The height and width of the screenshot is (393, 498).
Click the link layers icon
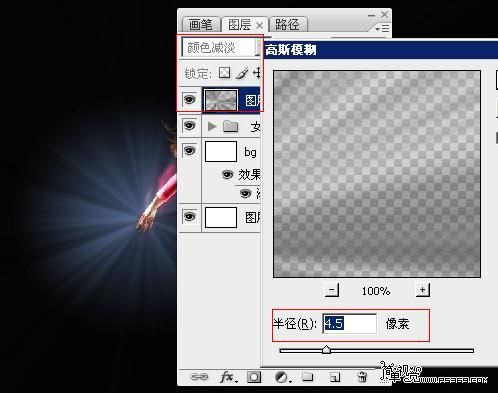point(199,377)
